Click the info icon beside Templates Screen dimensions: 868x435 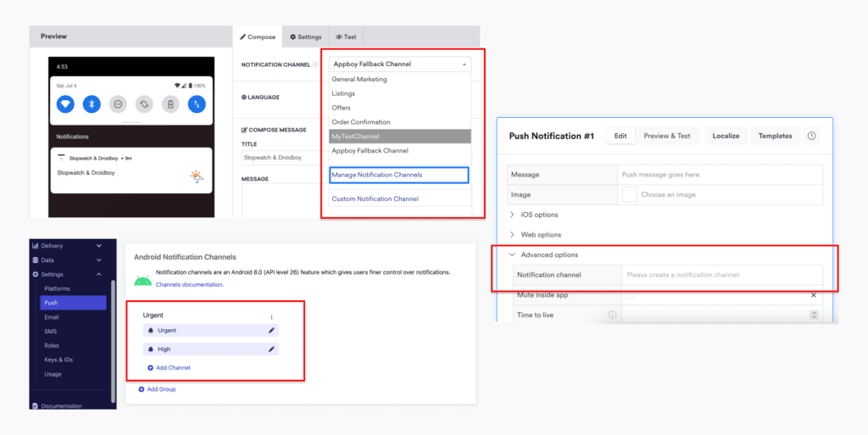pos(811,136)
